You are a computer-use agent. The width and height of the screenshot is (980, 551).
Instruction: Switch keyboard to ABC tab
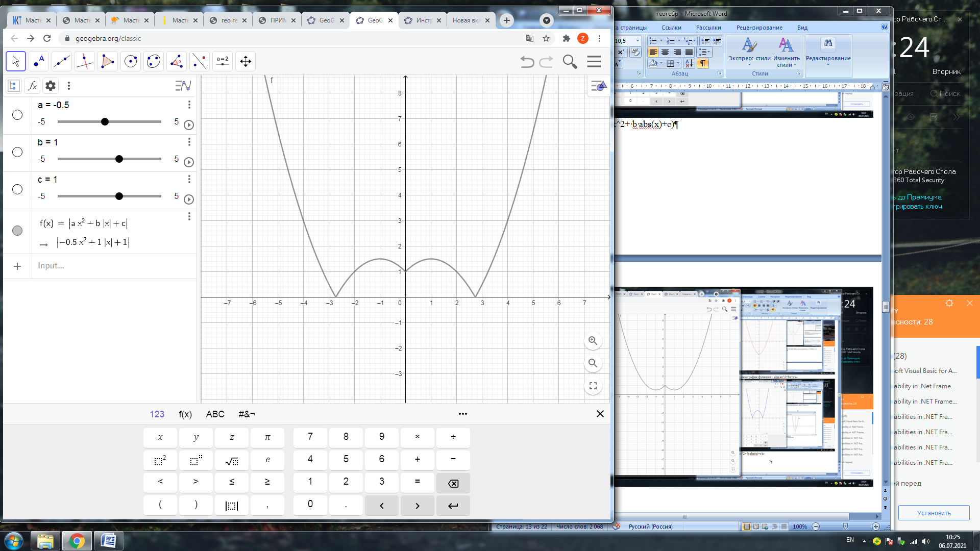[215, 414]
